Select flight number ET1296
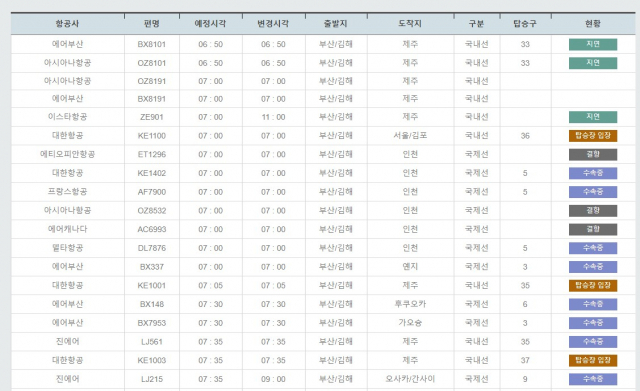The height and width of the screenshot is (391, 640). click(152, 154)
